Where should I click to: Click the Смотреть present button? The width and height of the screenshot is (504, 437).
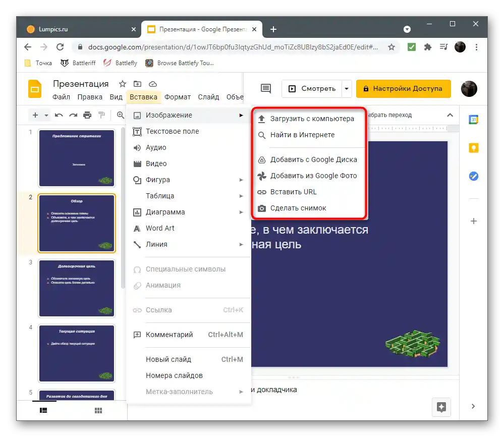[311, 89]
